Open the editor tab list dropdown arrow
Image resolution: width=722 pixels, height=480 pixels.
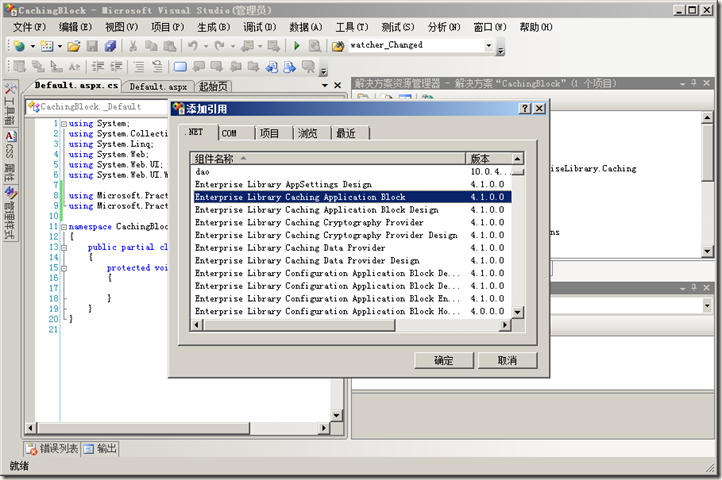click(325, 86)
